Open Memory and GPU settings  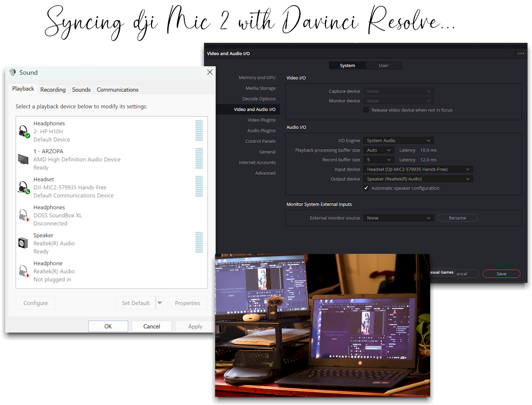point(257,78)
